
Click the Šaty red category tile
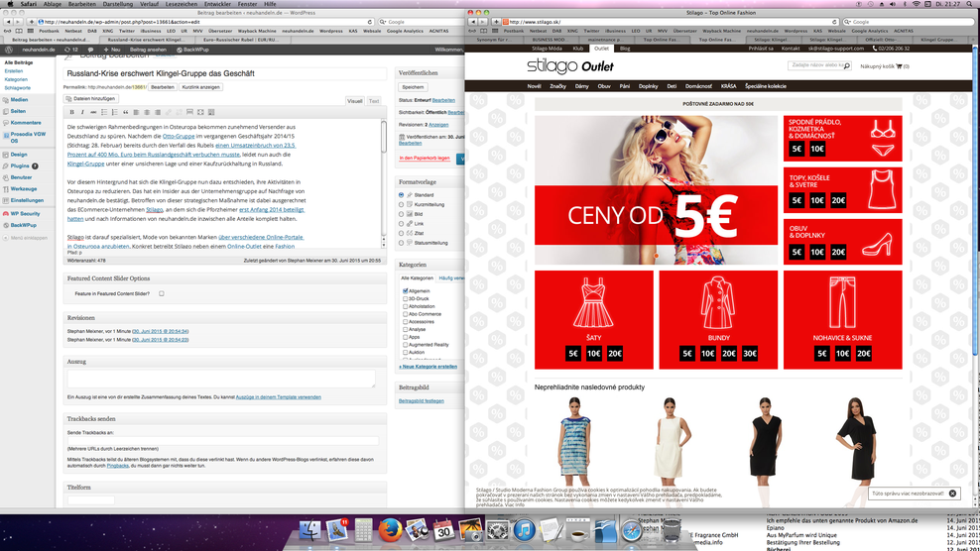(594, 319)
